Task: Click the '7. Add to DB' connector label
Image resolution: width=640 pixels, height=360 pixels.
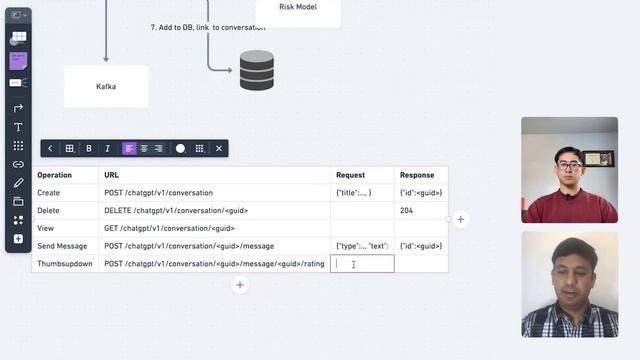Action: coord(208,27)
